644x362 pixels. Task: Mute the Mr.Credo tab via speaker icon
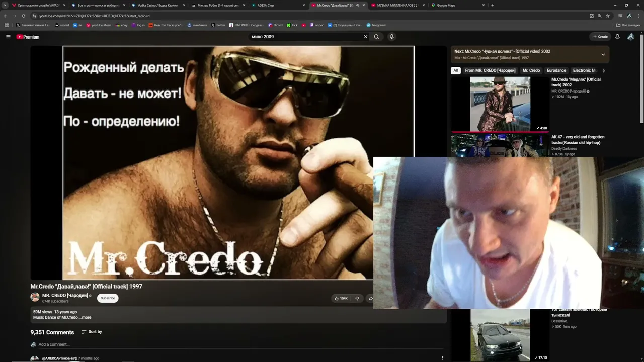coord(358,5)
